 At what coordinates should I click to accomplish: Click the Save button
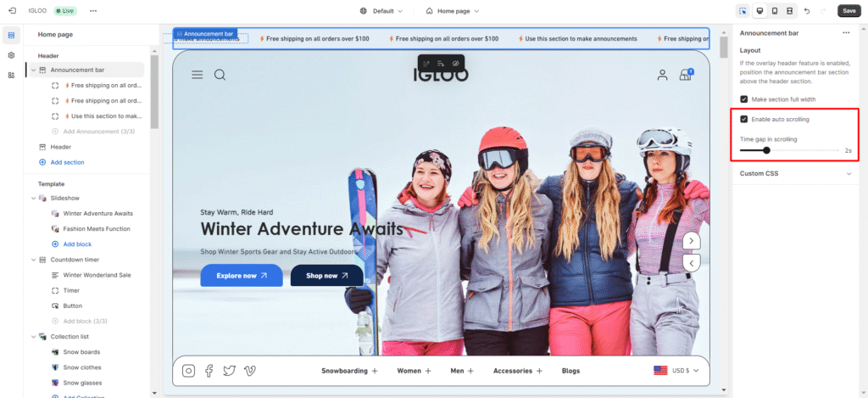point(849,11)
